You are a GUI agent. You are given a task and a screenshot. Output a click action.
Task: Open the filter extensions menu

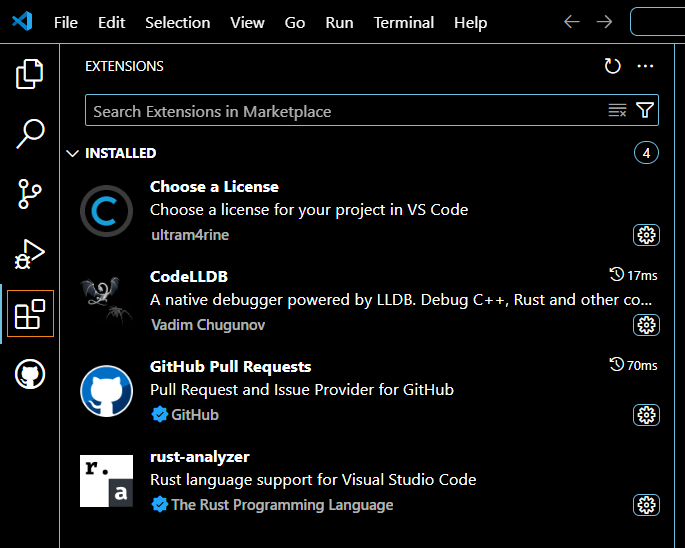[x=645, y=110]
